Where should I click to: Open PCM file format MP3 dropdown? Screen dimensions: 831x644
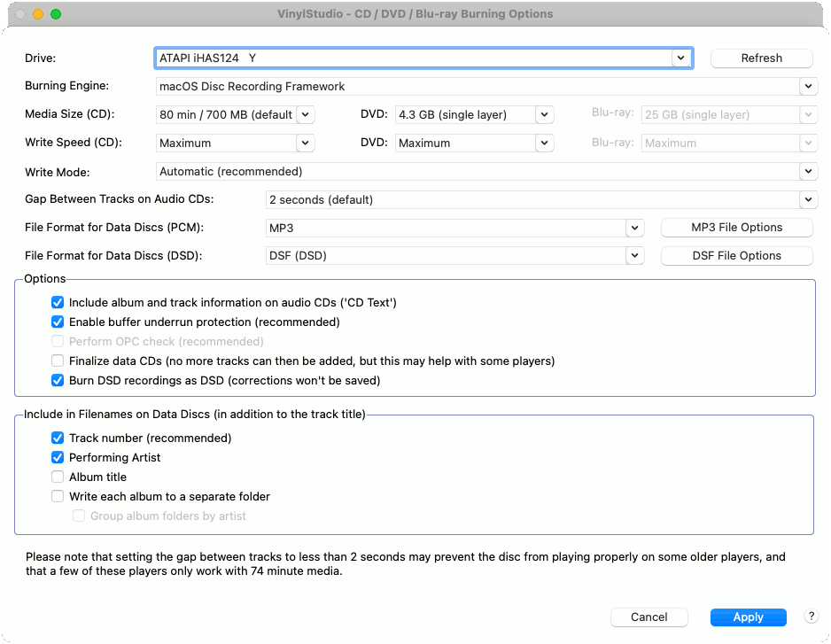[634, 228]
